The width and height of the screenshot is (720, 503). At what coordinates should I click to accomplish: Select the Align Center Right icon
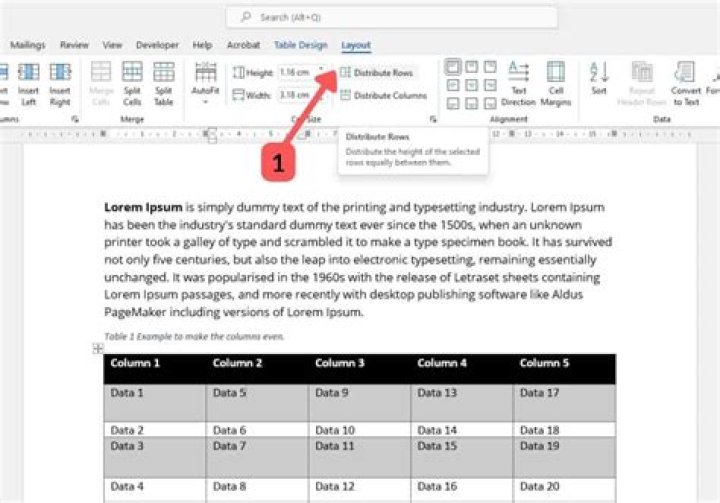(x=490, y=85)
